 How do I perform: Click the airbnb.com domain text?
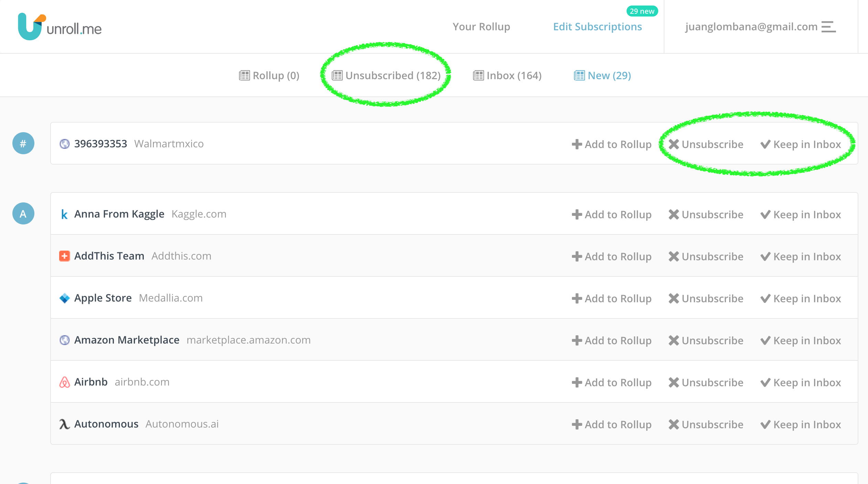pyautogui.click(x=142, y=382)
